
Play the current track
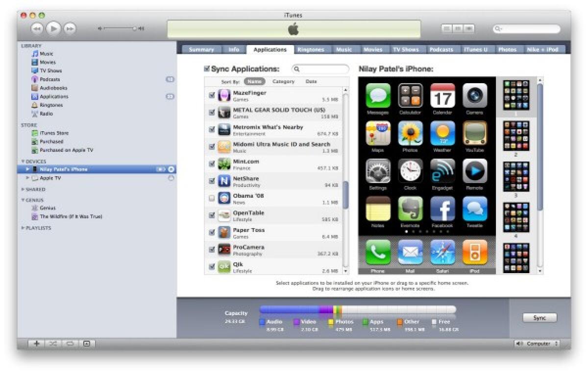(54, 29)
